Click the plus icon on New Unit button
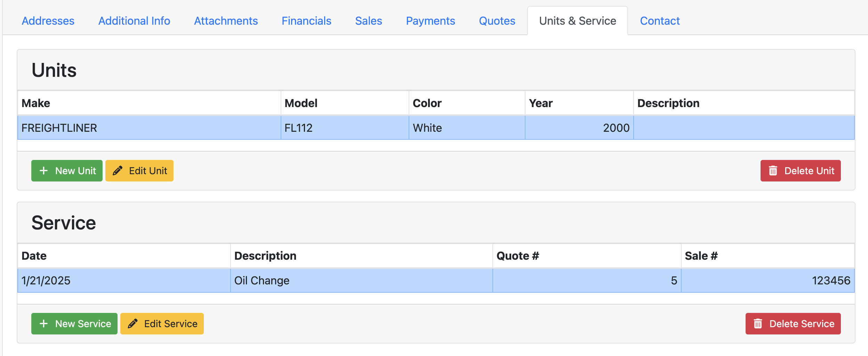 [43, 171]
